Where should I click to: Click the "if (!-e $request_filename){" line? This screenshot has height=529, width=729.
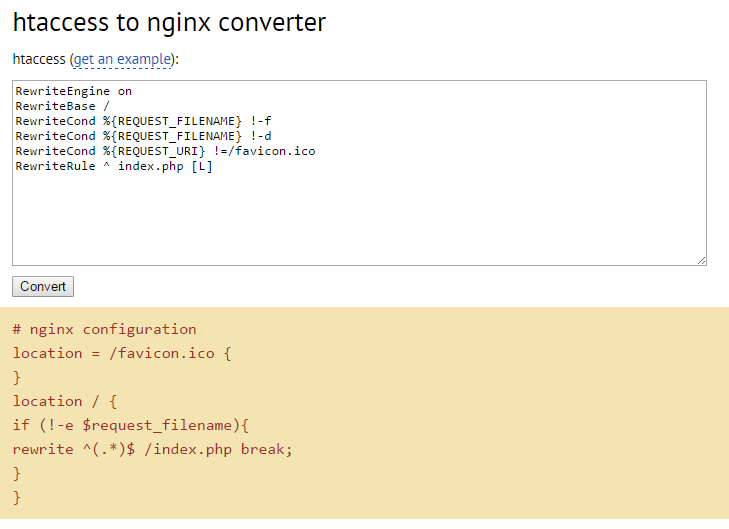[x=131, y=425]
